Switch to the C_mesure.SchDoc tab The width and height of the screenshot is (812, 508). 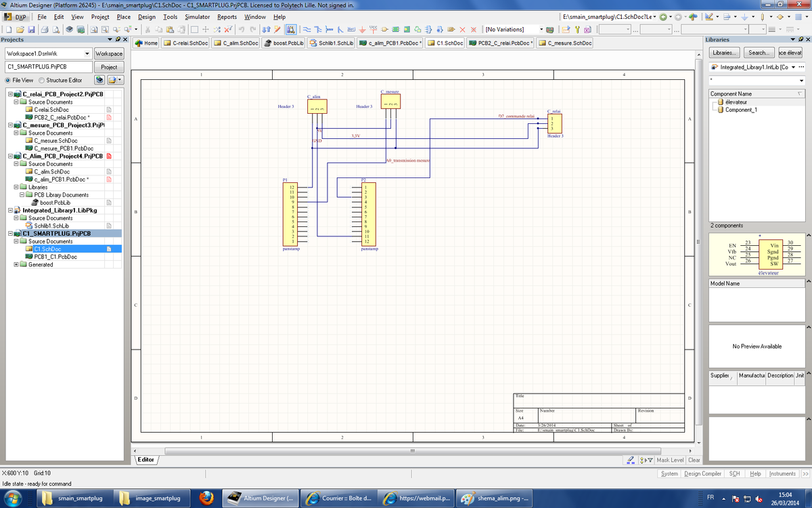tap(565, 43)
